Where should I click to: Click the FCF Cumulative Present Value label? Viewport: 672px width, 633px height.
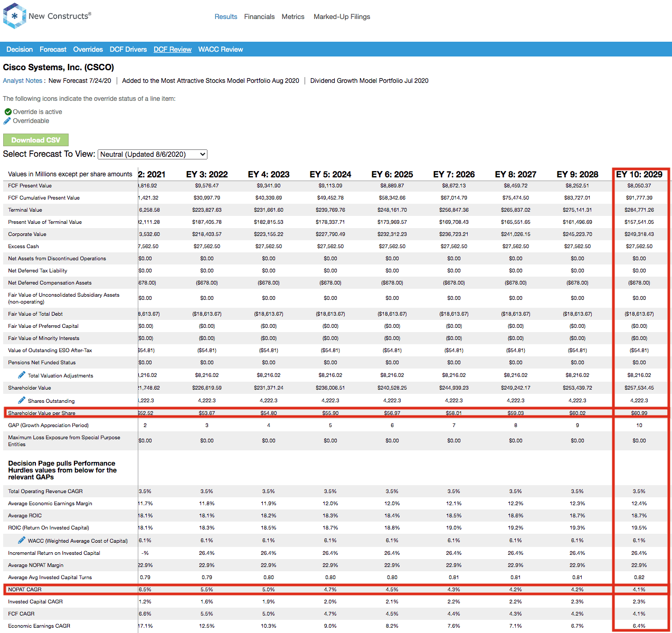(44, 198)
